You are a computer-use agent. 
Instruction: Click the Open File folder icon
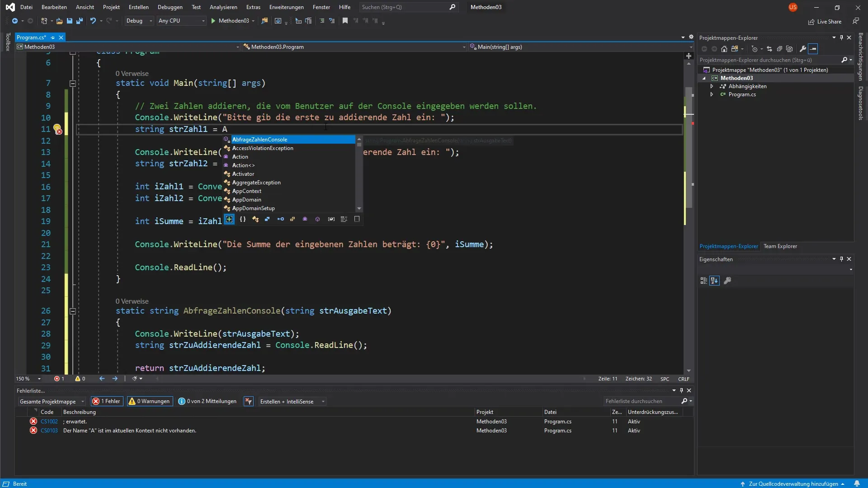click(59, 21)
